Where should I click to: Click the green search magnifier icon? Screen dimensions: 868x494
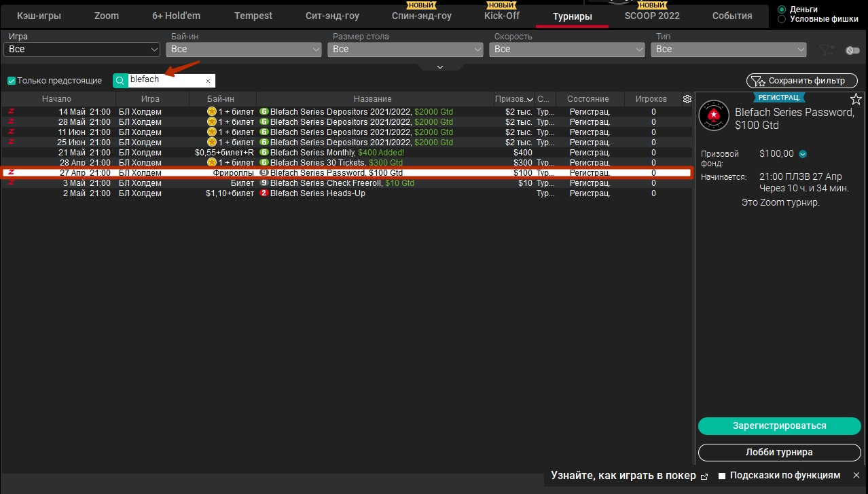pyautogui.click(x=120, y=81)
